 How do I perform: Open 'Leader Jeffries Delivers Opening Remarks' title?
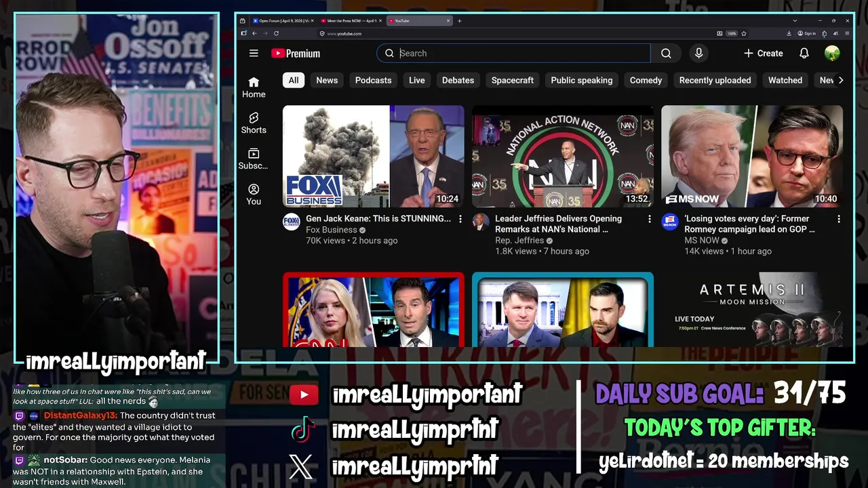point(558,224)
